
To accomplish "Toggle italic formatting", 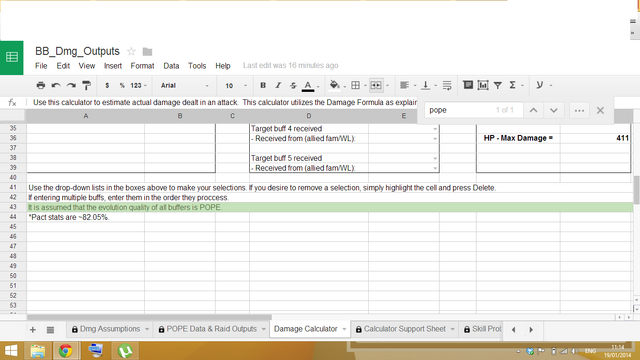I will click(278, 85).
